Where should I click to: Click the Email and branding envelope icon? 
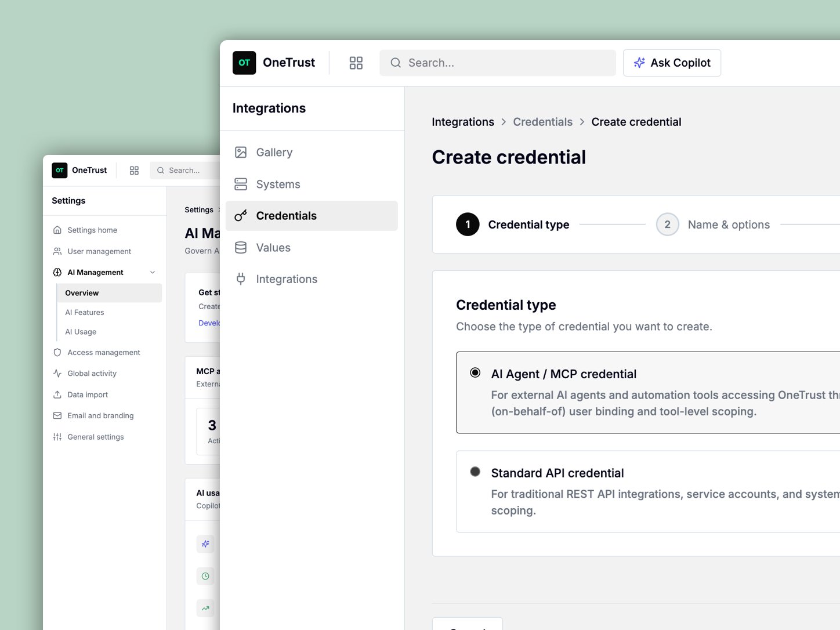point(57,416)
